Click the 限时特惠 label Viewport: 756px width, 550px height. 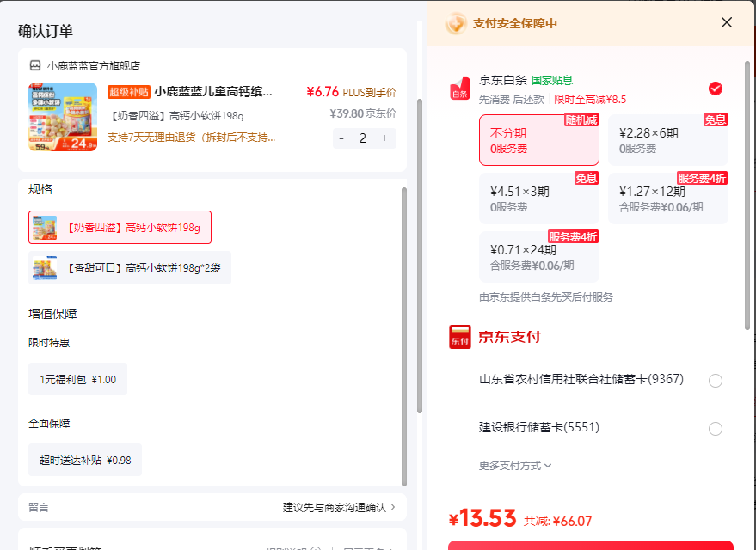point(49,343)
